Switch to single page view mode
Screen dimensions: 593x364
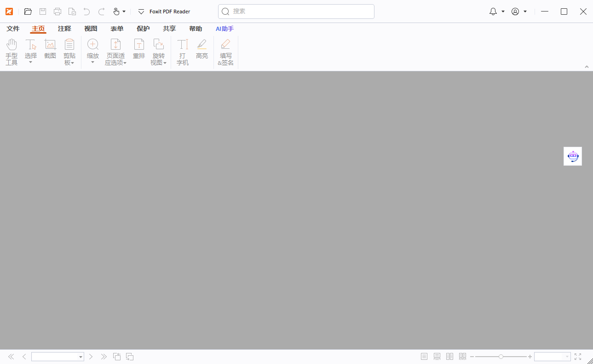pyautogui.click(x=423, y=356)
